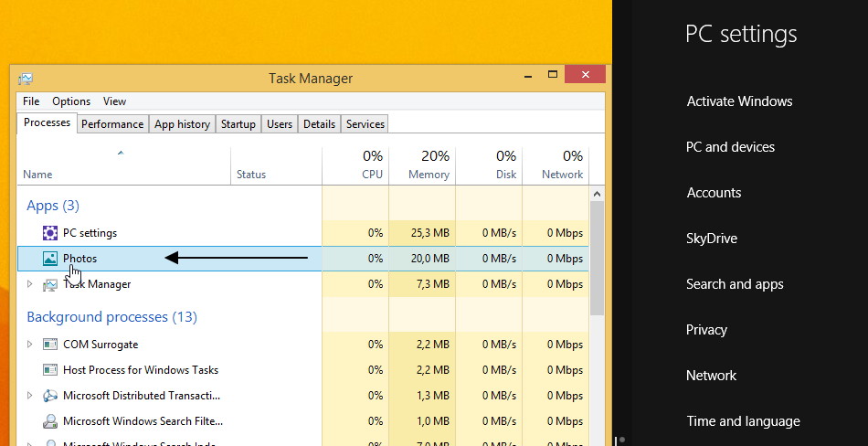
Task: Select the Photos process name
Action: point(79,259)
